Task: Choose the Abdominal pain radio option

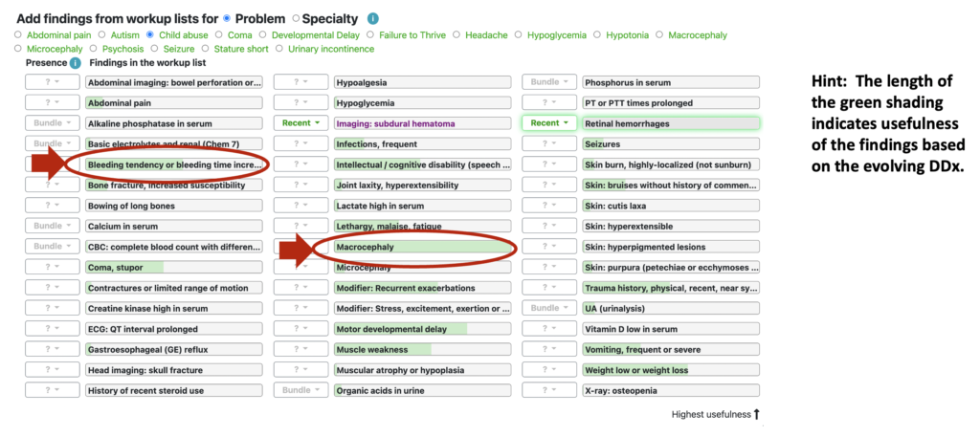Action: [x=17, y=35]
